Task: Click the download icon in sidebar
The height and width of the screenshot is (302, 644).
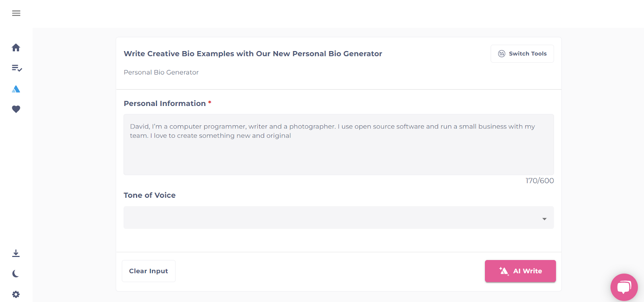Action: point(16,253)
